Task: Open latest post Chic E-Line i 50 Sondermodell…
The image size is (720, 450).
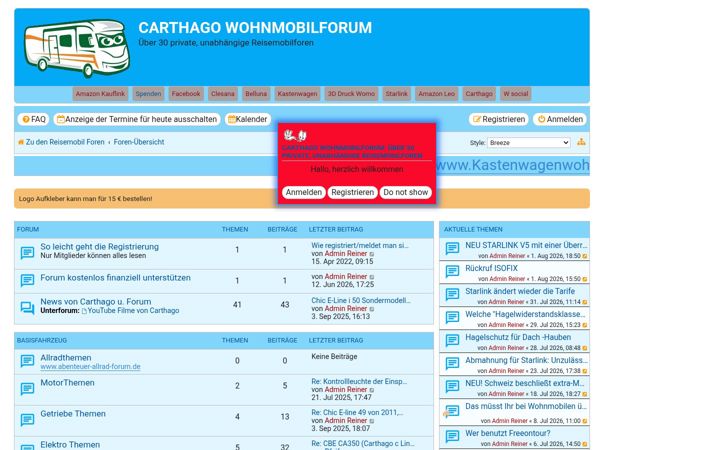Action: 361,300
